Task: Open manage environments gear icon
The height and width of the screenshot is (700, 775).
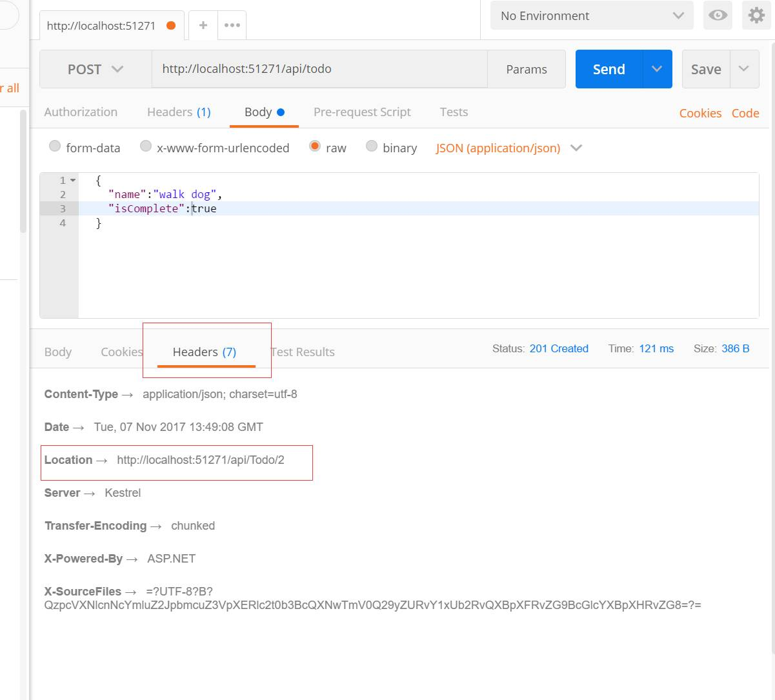Action: coord(756,15)
